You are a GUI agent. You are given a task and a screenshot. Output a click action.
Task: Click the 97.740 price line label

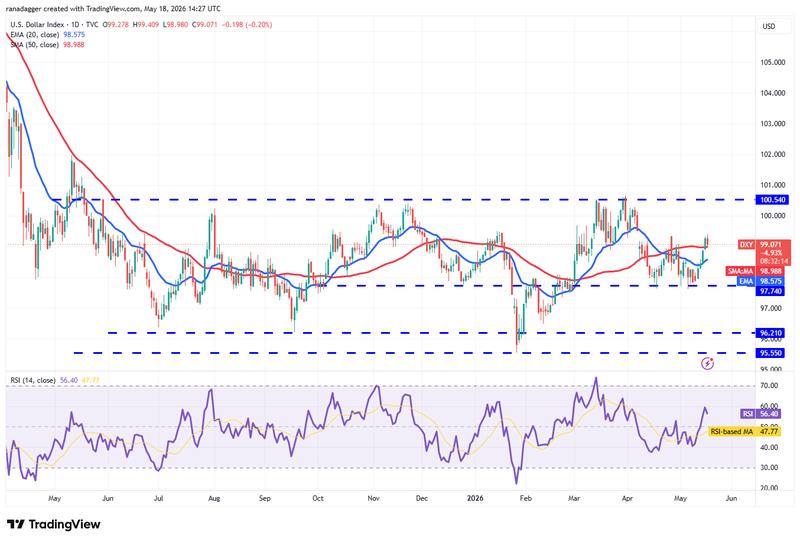click(x=771, y=291)
